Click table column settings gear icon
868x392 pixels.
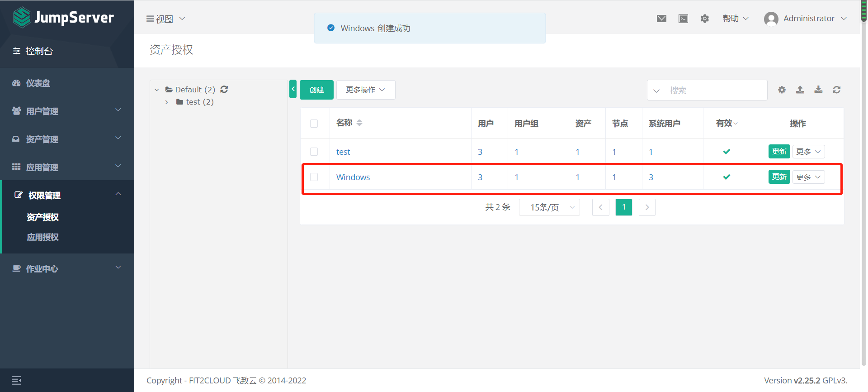point(782,90)
